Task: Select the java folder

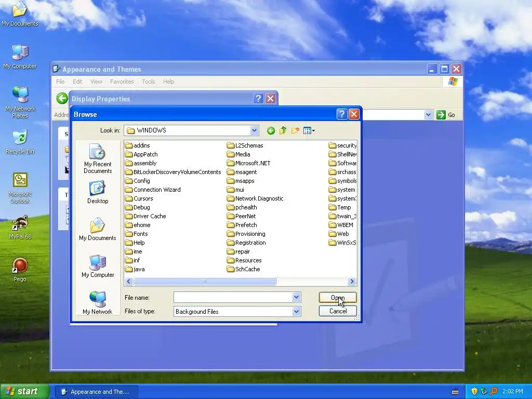Action: coord(135,269)
